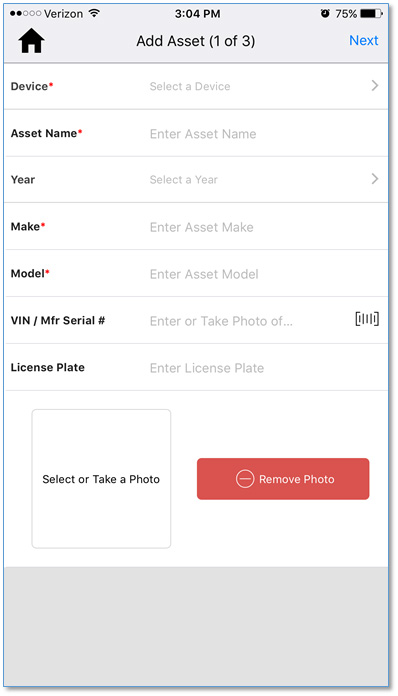
Task: Tap the barcode scanner icon for VIN
Action: [x=367, y=319]
